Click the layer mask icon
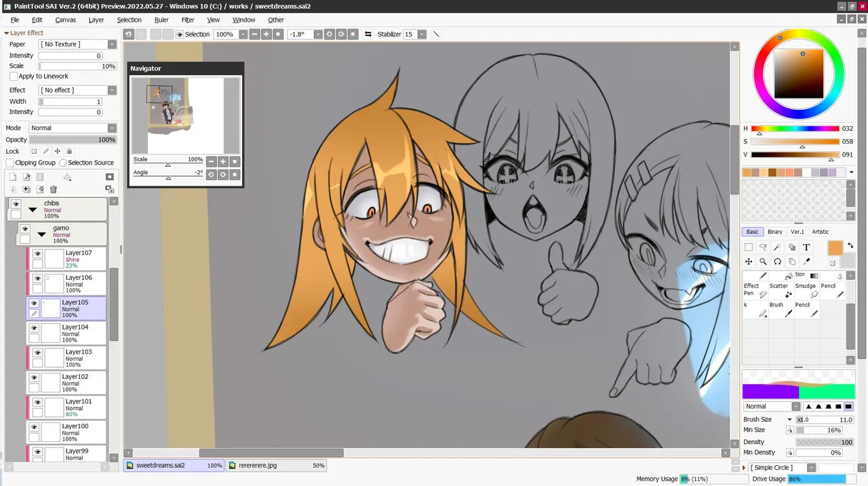The image size is (868, 486). (x=110, y=177)
